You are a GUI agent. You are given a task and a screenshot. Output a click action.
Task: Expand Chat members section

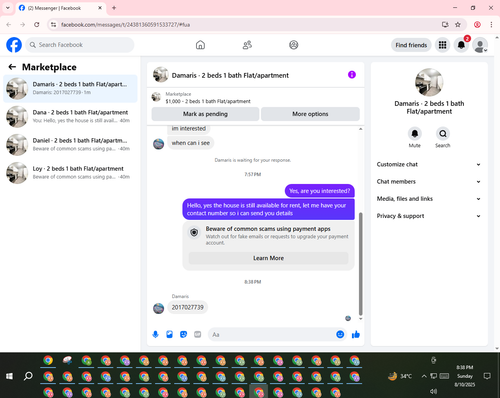tap(429, 182)
